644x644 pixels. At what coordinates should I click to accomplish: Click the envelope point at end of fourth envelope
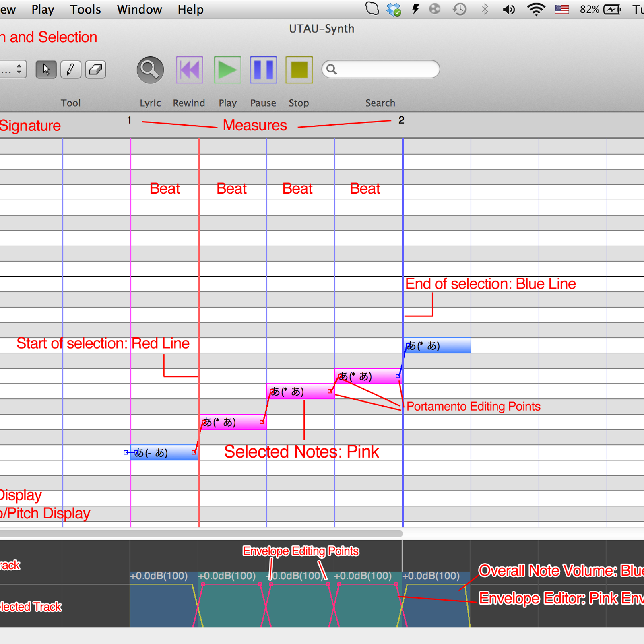[x=396, y=584]
